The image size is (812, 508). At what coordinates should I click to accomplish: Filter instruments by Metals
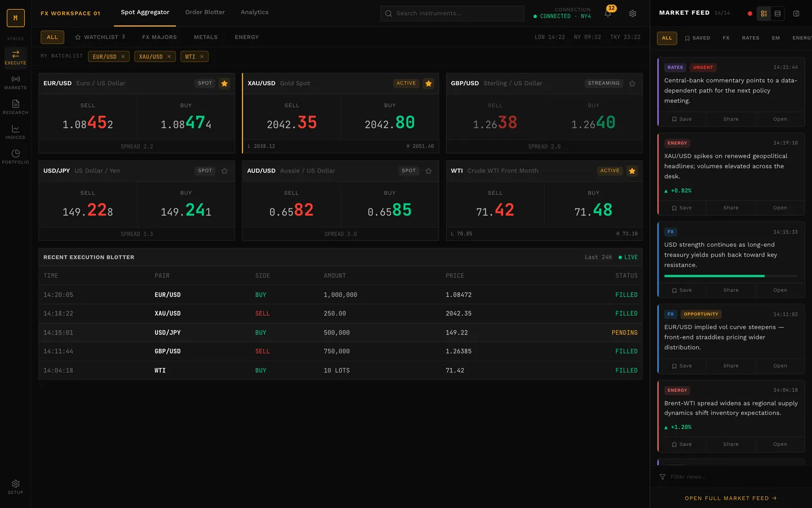pos(206,37)
